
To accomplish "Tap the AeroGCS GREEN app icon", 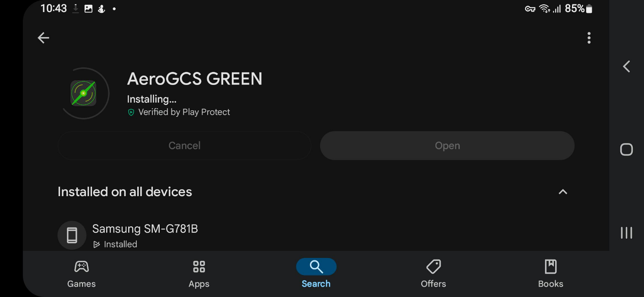I will pyautogui.click(x=83, y=93).
